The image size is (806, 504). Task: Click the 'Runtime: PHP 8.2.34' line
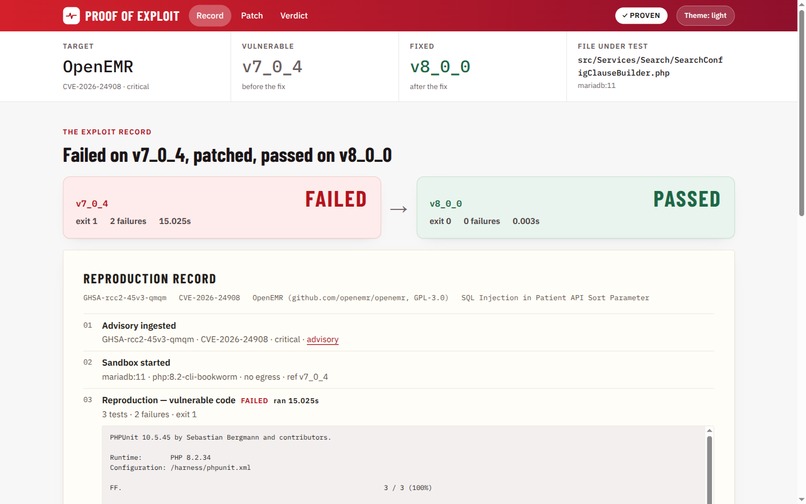tap(160, 457)
